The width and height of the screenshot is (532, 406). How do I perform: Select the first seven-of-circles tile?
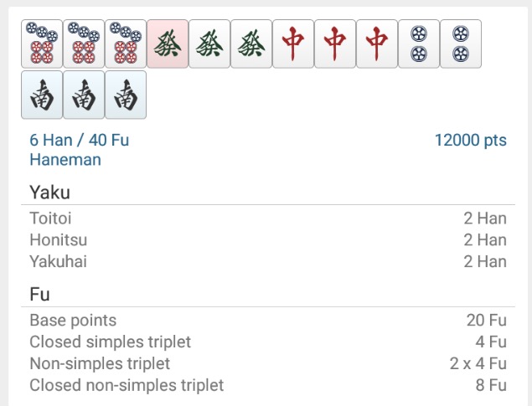(42, 44)
